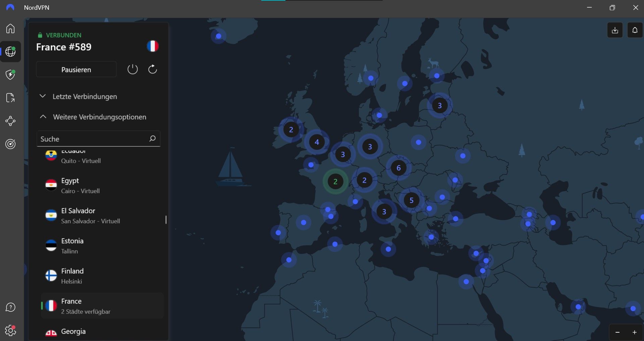Restore down the NordVPN window
The width and height of the screenshot is (644, 341).
[612, 7]
